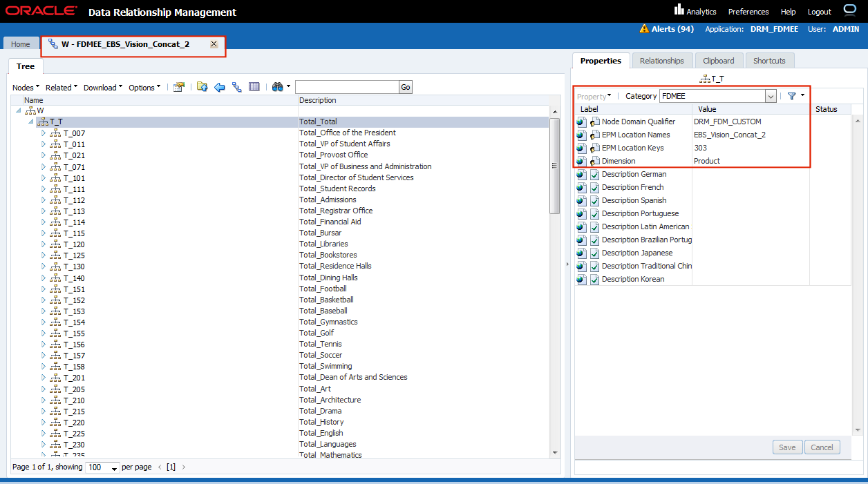This screenshot has height=484, width=868.
Task: Click checkmark icon beside Description Portuguese
Action: (x=594, y=213)
